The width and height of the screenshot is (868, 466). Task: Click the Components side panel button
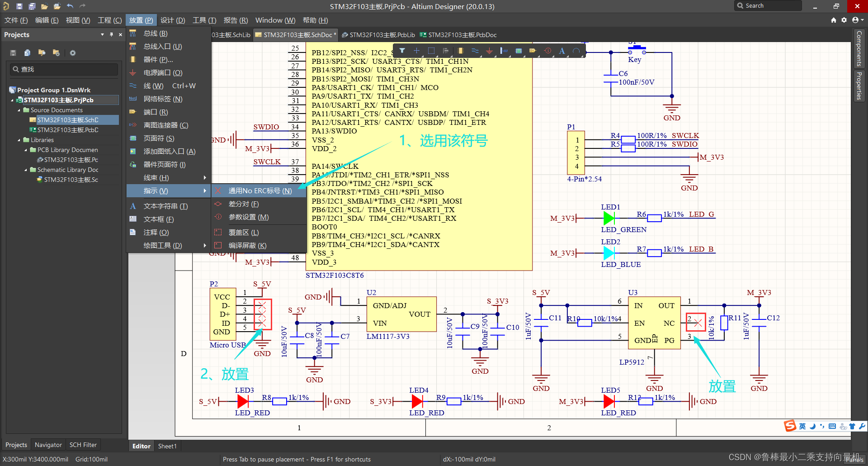point(859,48)
